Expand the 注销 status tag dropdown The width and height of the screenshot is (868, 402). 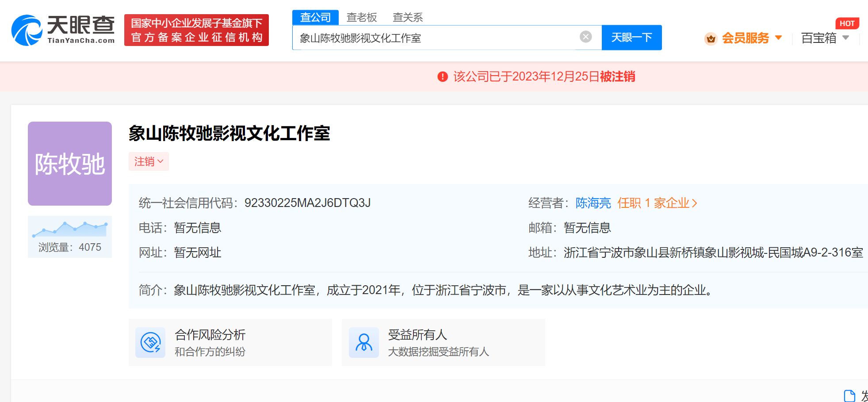tap(149, 161)
